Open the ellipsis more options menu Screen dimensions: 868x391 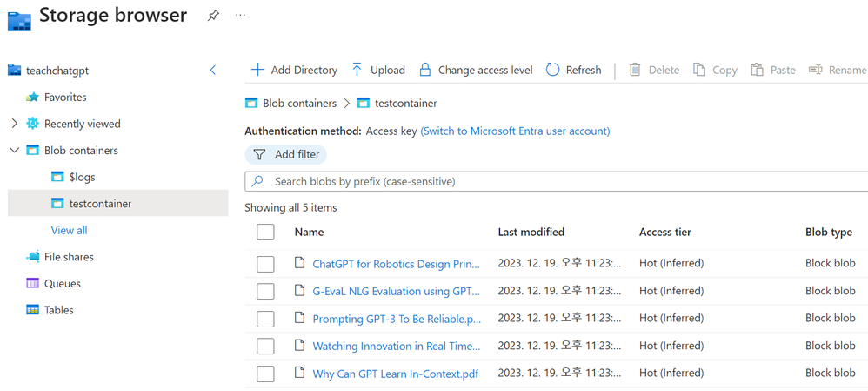point(241,16)
